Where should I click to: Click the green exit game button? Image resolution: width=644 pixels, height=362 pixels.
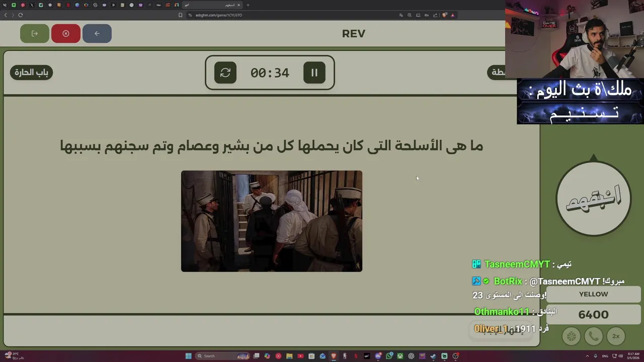click(35, 34)
